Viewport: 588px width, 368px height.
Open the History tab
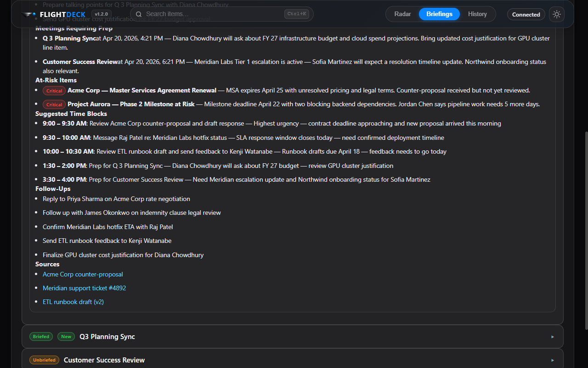click(477, 14)
